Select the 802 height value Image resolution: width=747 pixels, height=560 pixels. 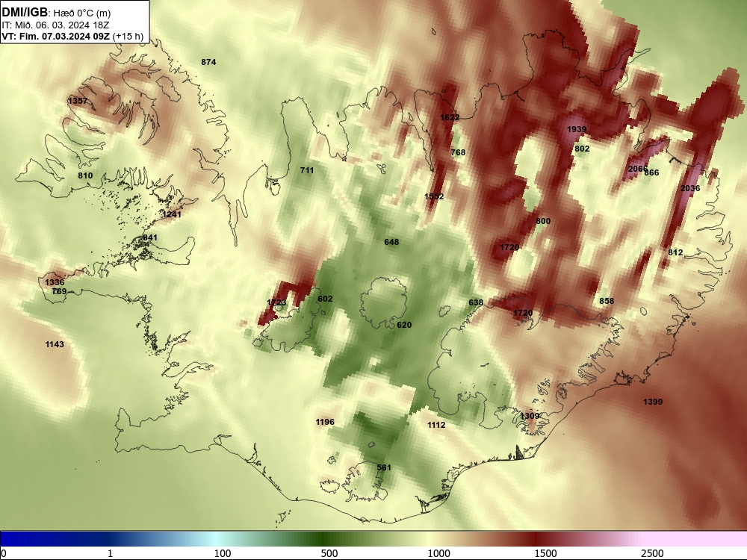[x=582, y=149]
